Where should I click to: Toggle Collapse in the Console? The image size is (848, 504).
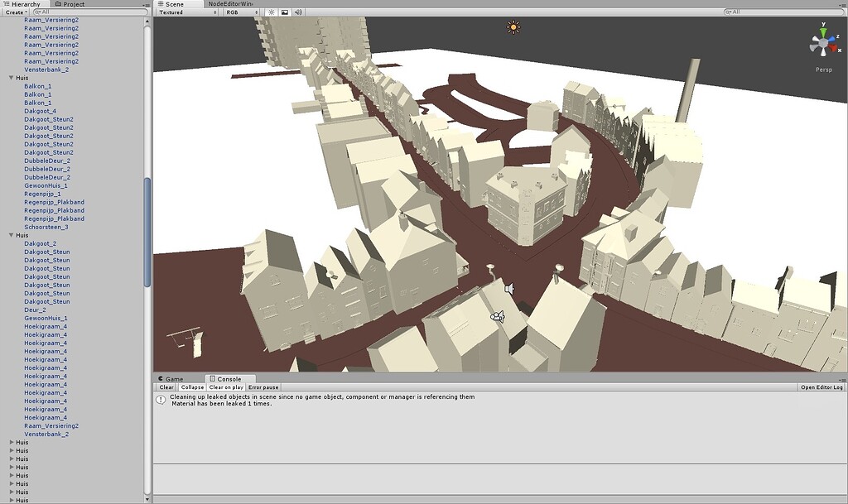tap(192, 387)
